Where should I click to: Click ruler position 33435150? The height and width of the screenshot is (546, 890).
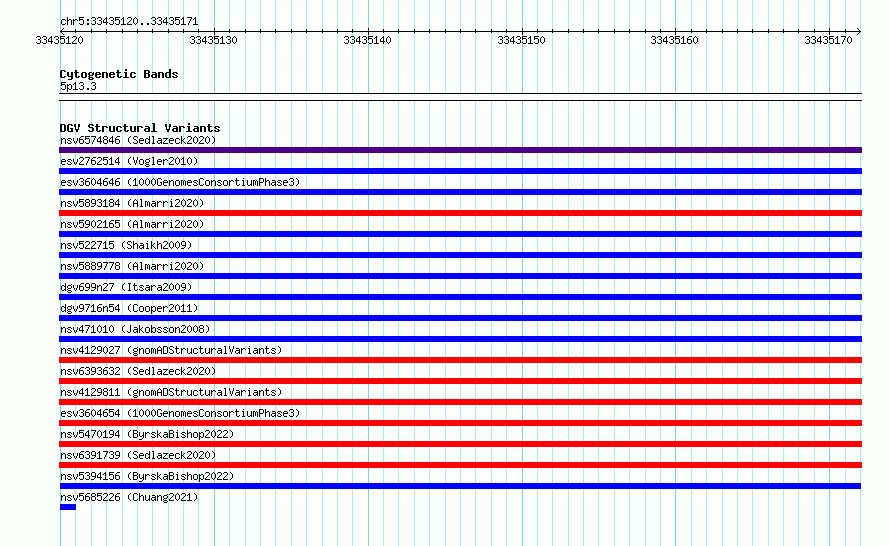521,40
